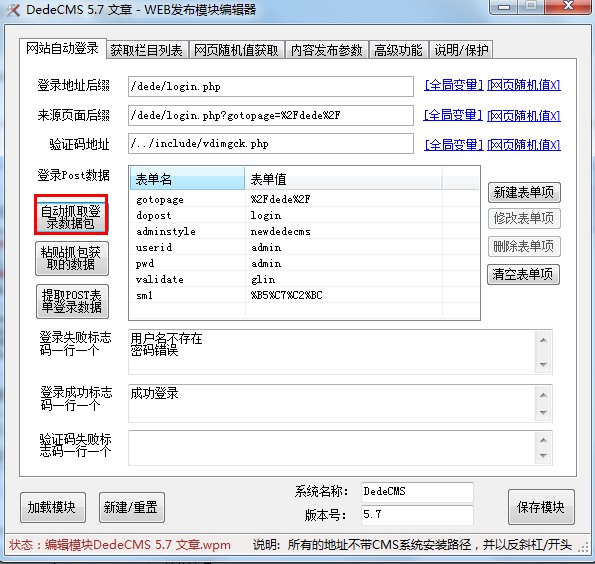
Task: Select the validate row
Action: (x=304, y=279)
